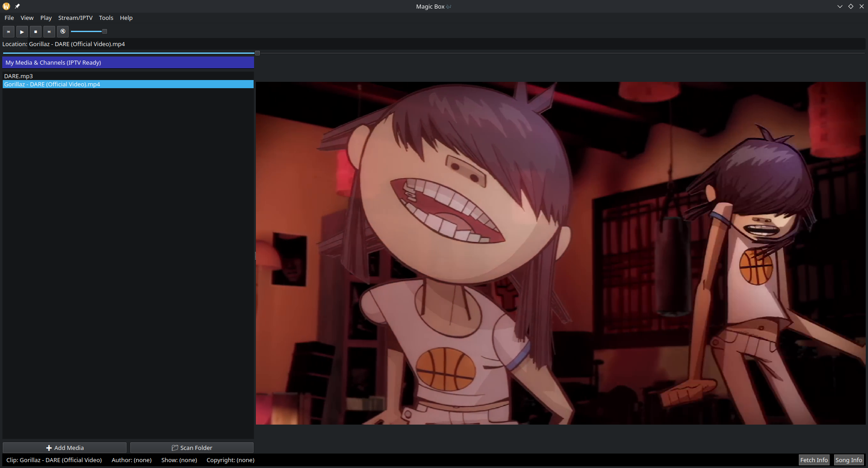Click the Fetch Info button
The width and height of the screenshot is (868, 468).
(x=814, y=460)
